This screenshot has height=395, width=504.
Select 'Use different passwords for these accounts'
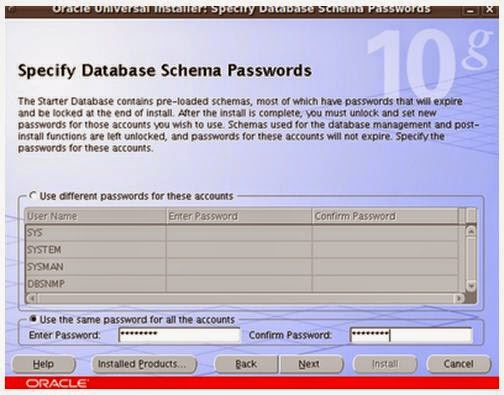(33, 196)
